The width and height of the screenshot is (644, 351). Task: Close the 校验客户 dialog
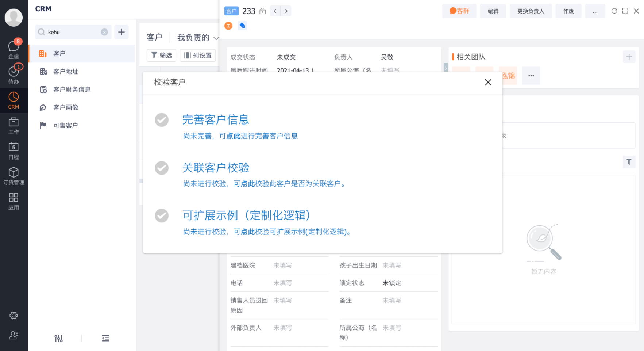pyautogui.click(x=488, y=83)
